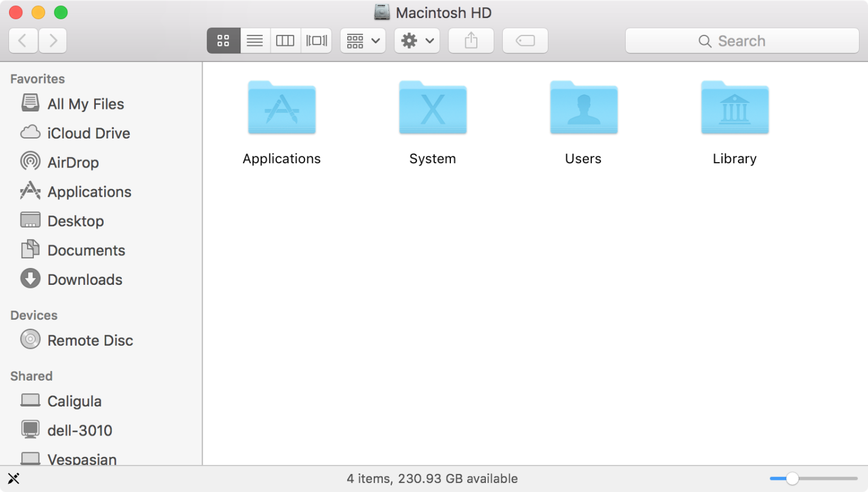The image size is (868, 492).
Task: Click the icon view toggle
Action: point(223,40)
